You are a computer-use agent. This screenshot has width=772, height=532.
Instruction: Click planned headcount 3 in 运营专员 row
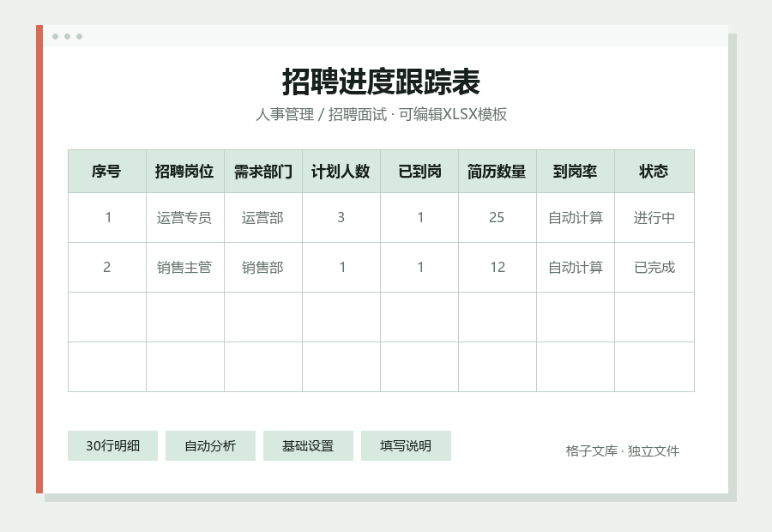pyautogui.click(x=341, y=218)
